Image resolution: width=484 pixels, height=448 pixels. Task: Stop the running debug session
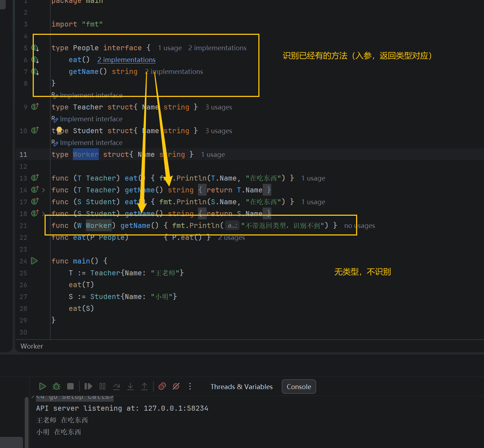[x=70, y=386]
